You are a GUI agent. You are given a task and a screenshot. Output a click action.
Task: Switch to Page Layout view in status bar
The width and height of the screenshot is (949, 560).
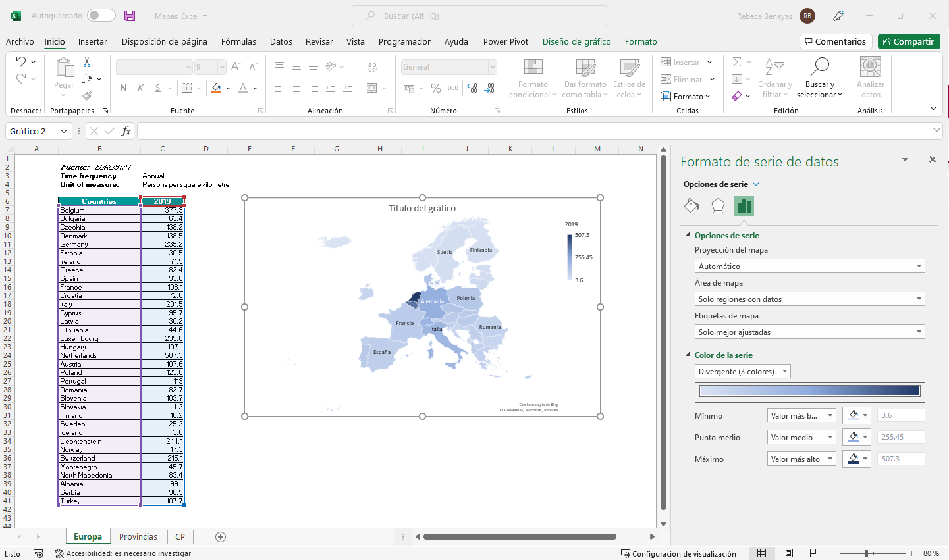tap(788, 553)
